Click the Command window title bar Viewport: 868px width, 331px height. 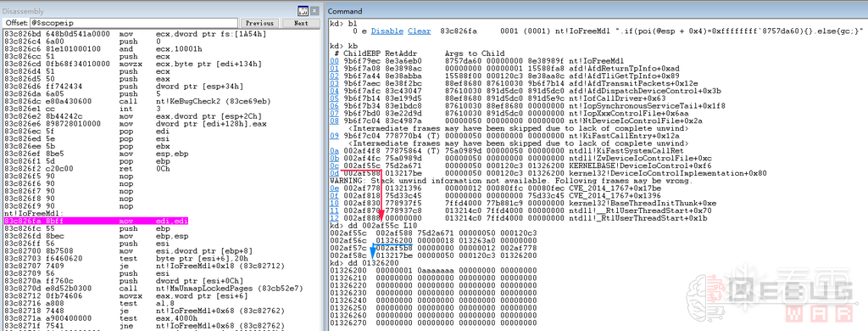point(597,11)
